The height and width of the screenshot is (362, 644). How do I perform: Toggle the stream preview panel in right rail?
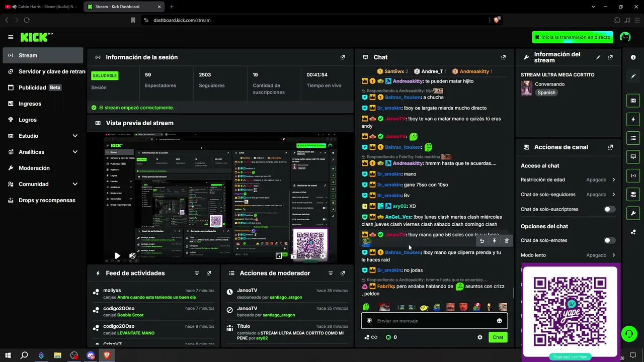633,101
